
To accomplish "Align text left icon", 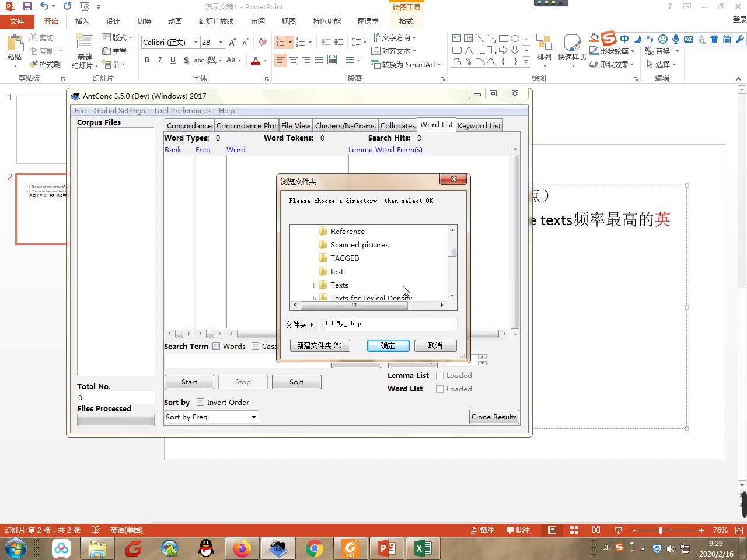I will pyautogui.click(x=281, y=60).
